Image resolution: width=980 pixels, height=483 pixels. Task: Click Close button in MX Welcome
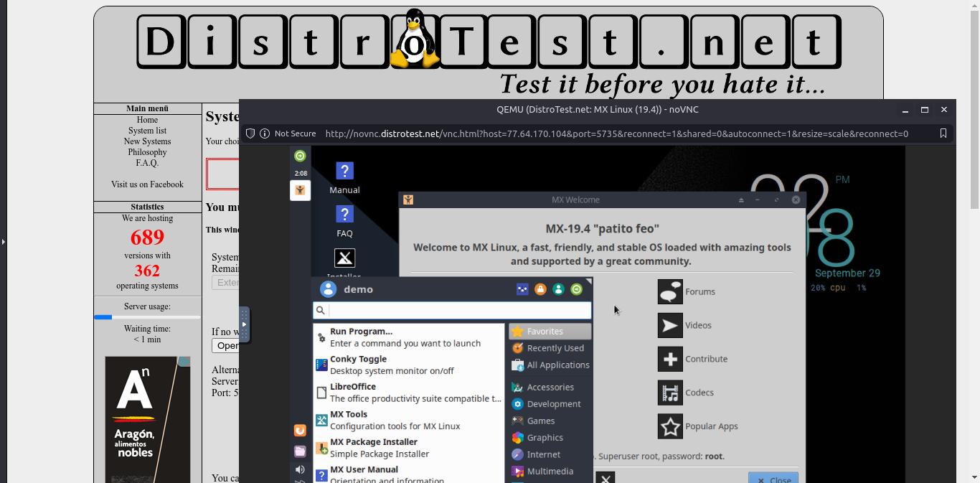[x=773, y=479]
